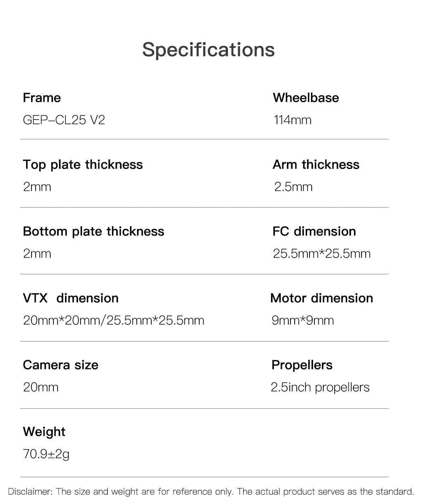Select the Top plate thickness label
424x504 pixels.
(83, 165)
